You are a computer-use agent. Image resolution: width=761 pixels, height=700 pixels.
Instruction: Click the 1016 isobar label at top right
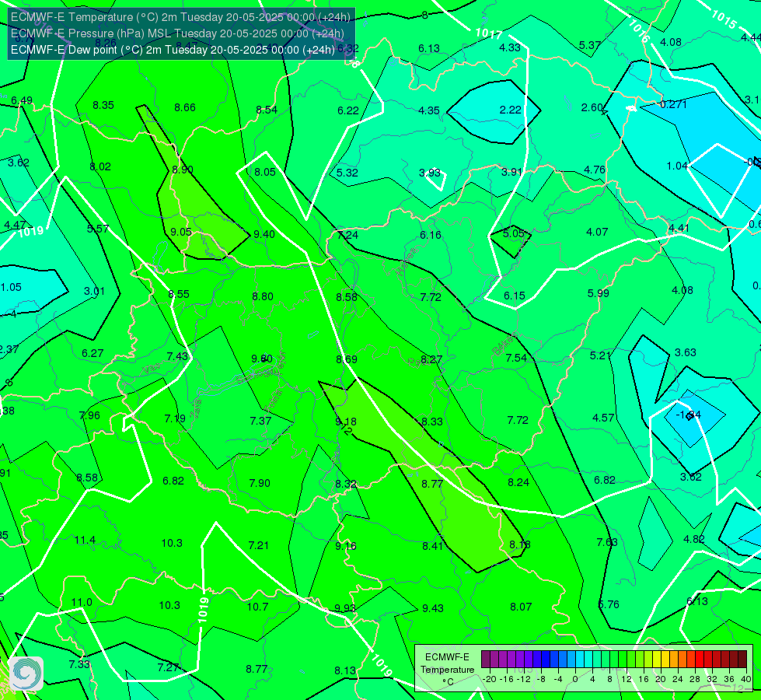click(639, 30)
